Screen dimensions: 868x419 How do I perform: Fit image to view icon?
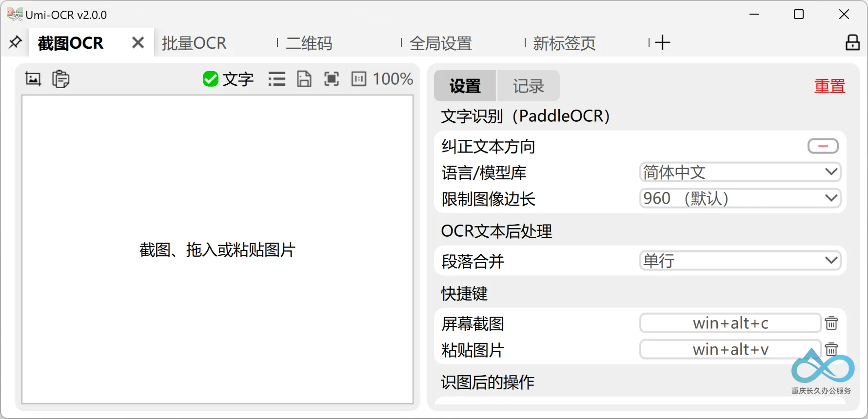coord(332,79)
